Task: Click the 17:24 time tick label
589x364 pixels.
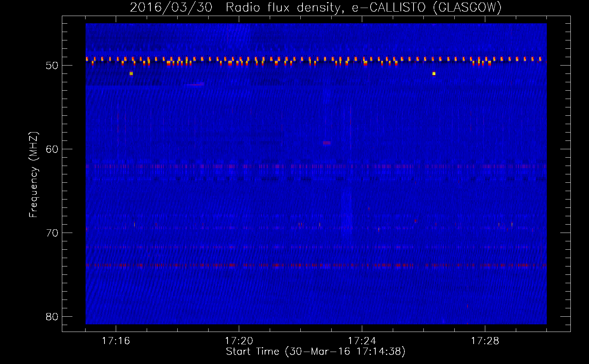Action: 362,341
